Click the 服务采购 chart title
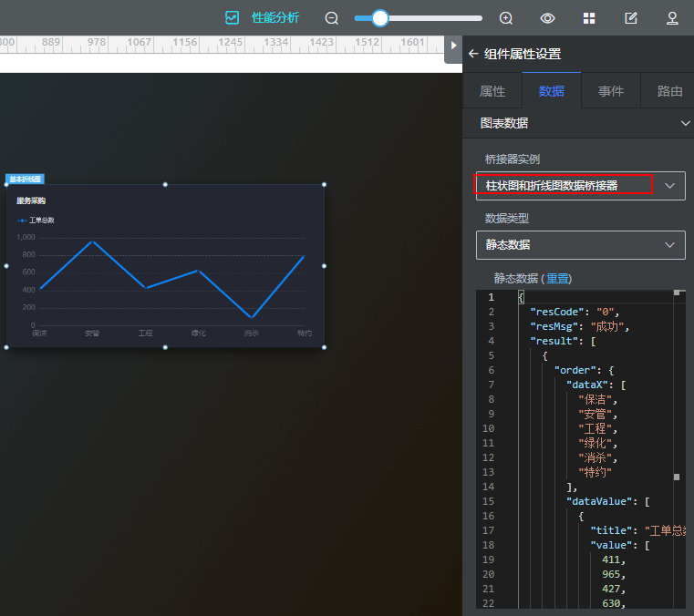Viewport: 694px width, 616px height. (x=31, y=200)
